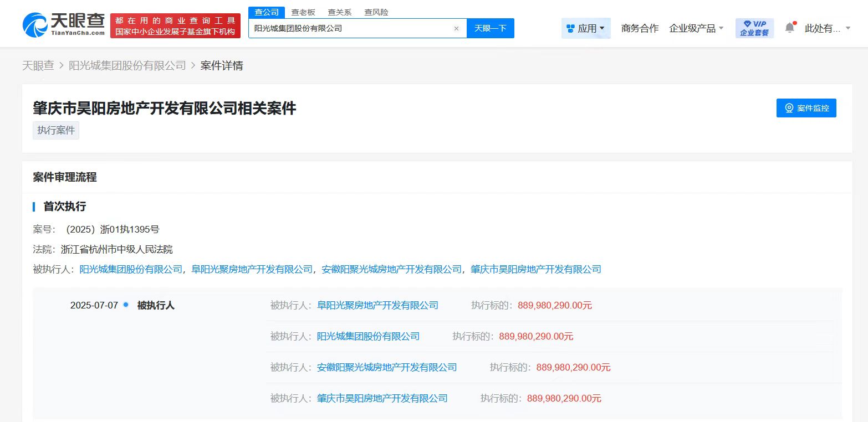Clear the search box with the x icon
Viewport: 868px width, 422px height.
pyautogui.click(x=456, y=28)
